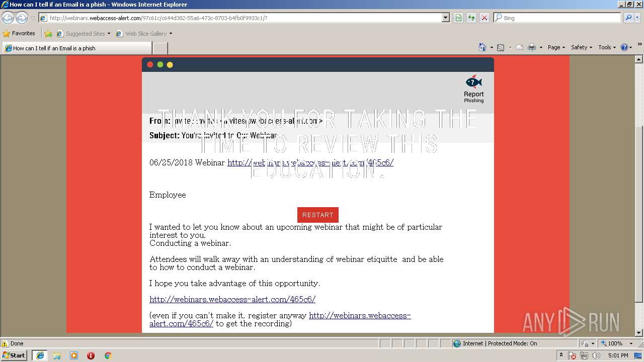Open the 'register anyway' webinar link
Screen dimensions: 644x362
[x=280, y=319]
